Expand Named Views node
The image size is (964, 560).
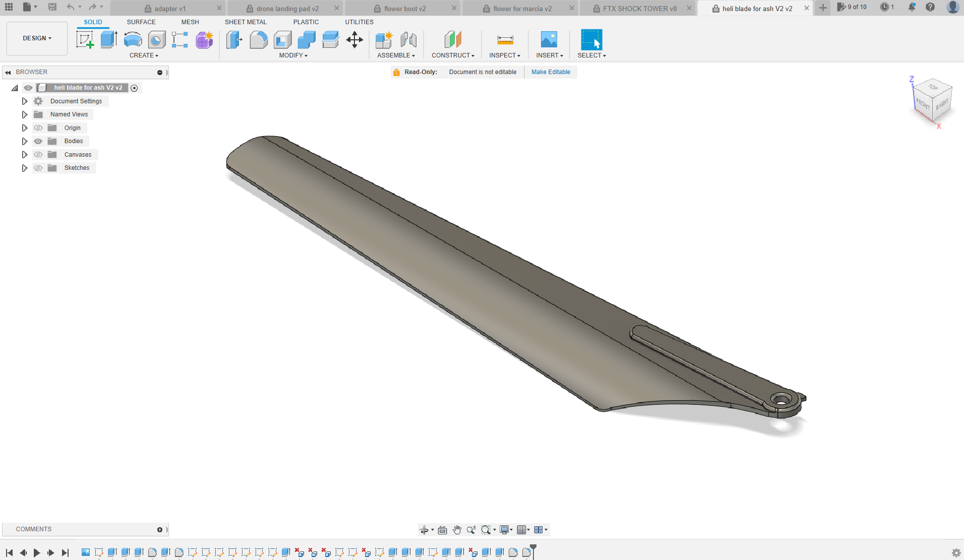pyautogui.click(x=24, y=114)
